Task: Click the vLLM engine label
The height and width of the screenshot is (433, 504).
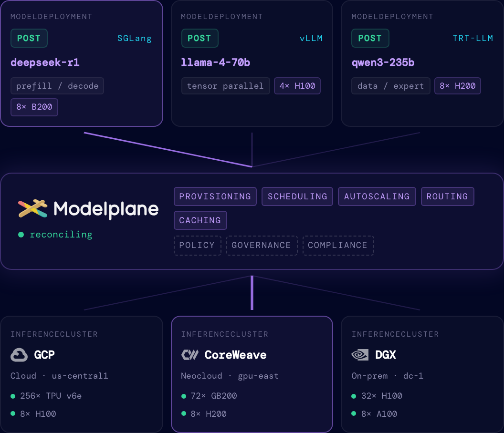Action: click(311, 38)
